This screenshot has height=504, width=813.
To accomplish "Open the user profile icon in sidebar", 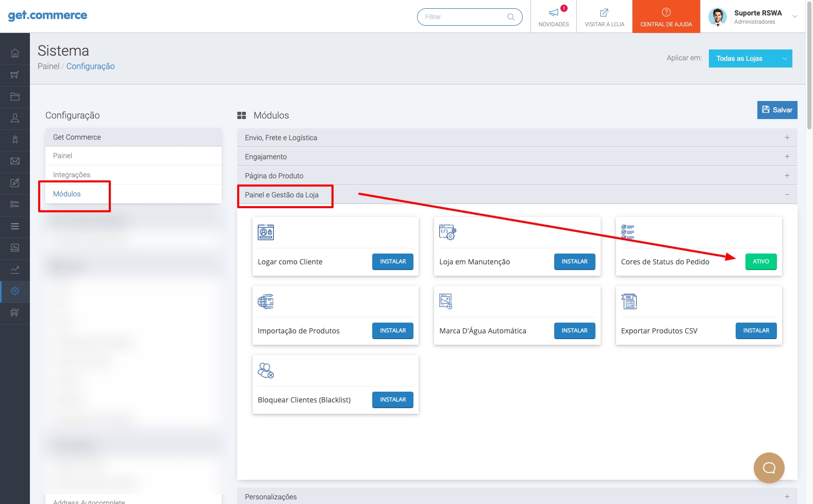I will pyautogui.click(x=15, y=118).
